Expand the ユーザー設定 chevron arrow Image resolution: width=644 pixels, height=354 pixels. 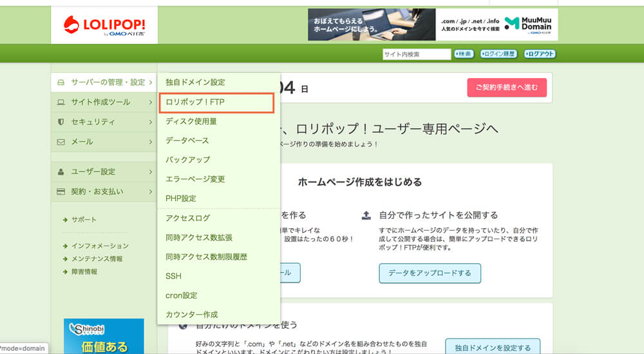[151, 172]
